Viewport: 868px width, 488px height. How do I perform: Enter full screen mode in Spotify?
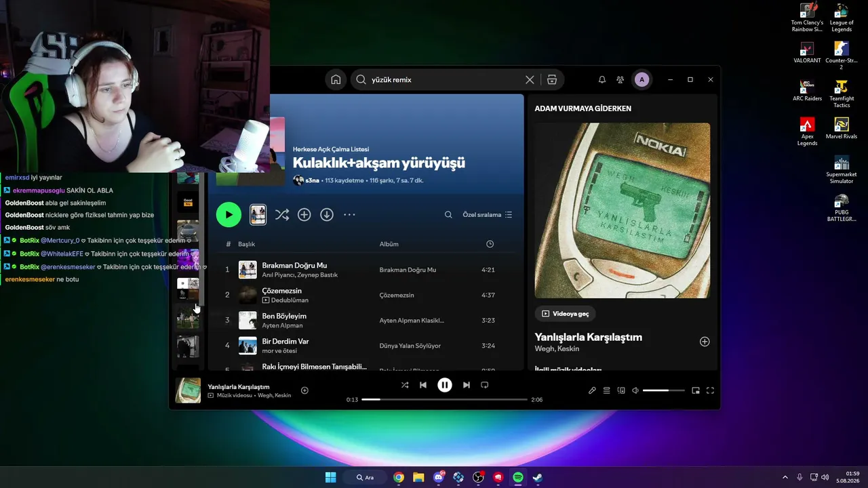(710, 390)
